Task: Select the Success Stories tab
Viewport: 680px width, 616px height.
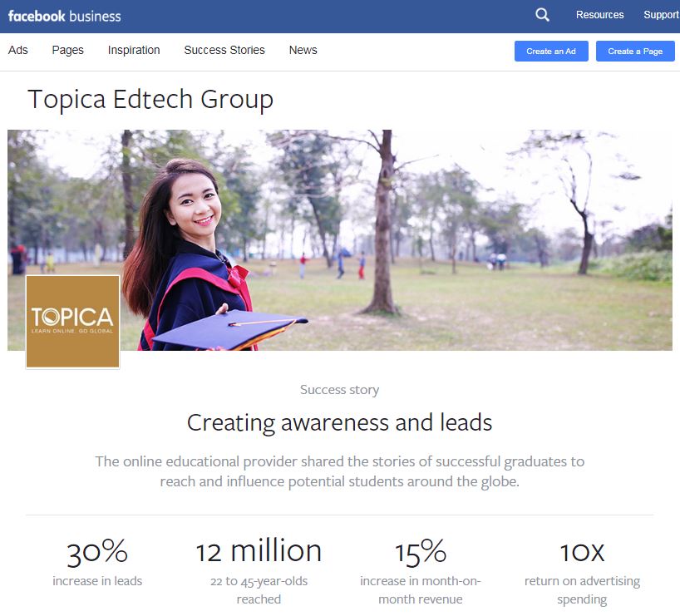Action: tap(224, 51)
